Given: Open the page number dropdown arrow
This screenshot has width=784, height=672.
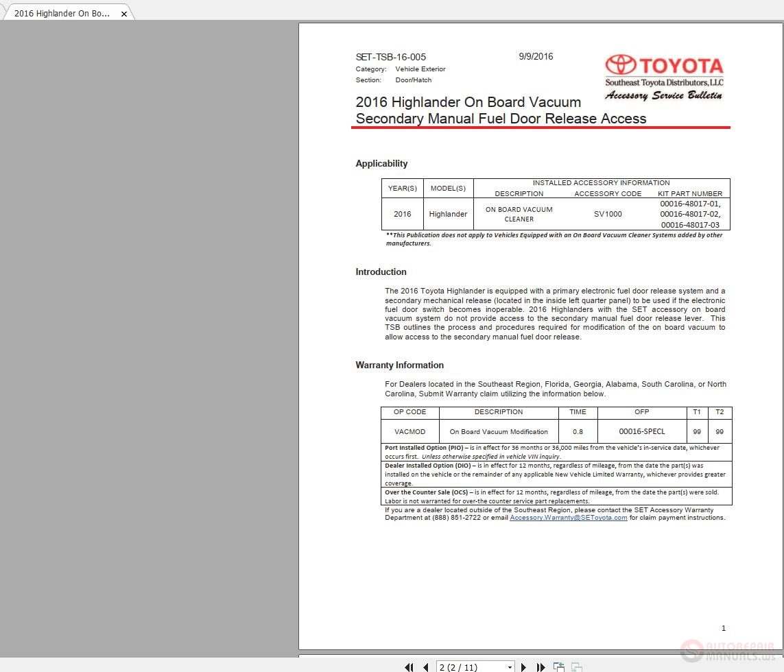Looking at the screenshot, I should click(x=510, y=667).
